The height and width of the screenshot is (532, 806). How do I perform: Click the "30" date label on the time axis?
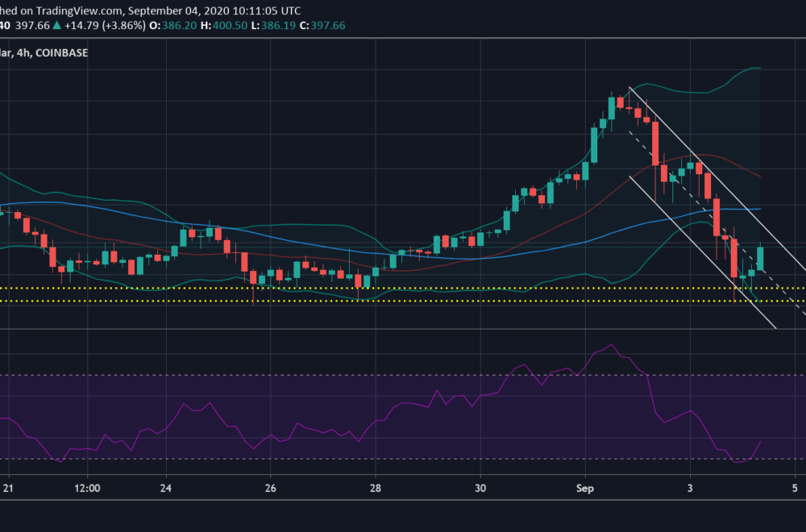coord(480,488)
